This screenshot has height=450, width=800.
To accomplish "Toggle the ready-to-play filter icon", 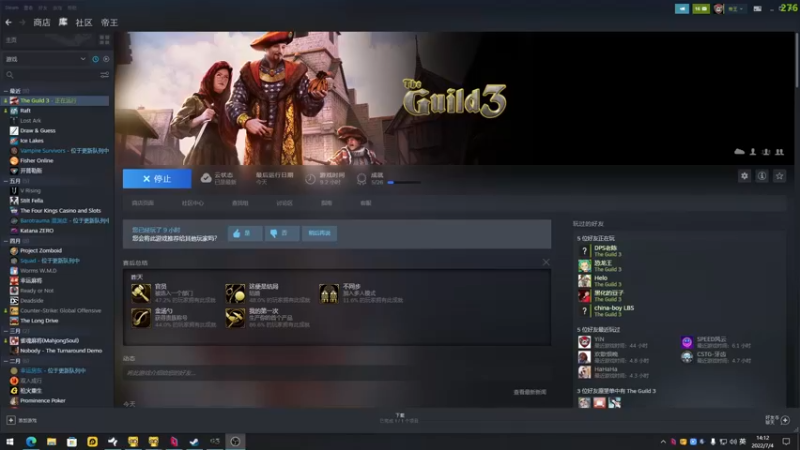I will coord(106,59).
